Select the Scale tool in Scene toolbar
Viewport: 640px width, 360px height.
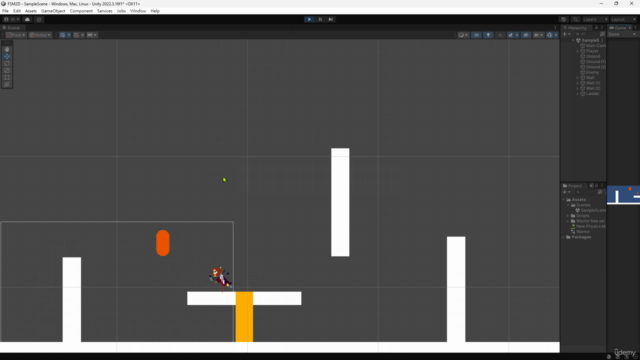7,70
